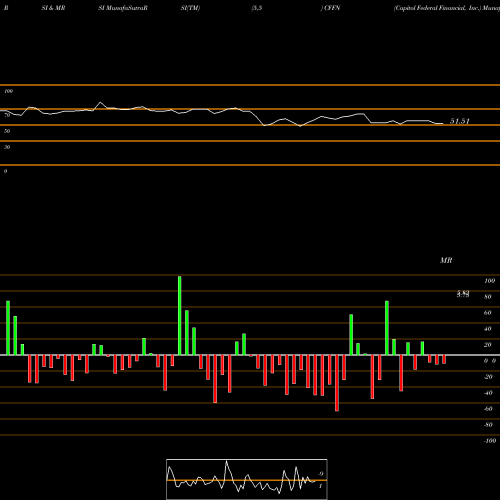Open the mini oscillator chart thumbnail at bottom
Viewport: 500px width, 500px height.
tap(247, 479)
